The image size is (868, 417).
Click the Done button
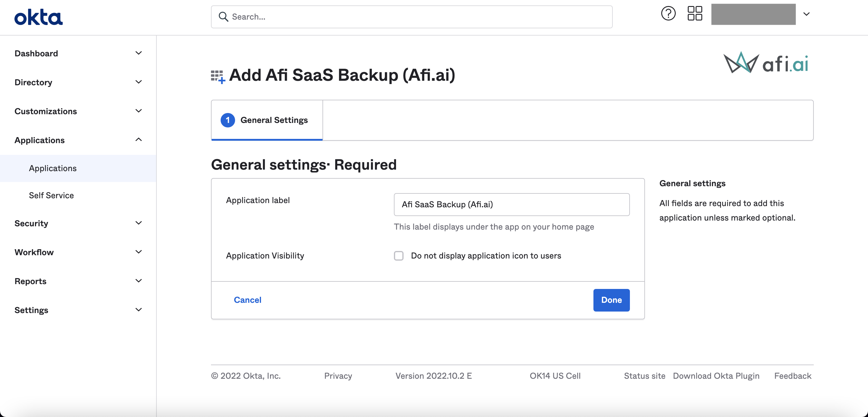tap(611, 300)
